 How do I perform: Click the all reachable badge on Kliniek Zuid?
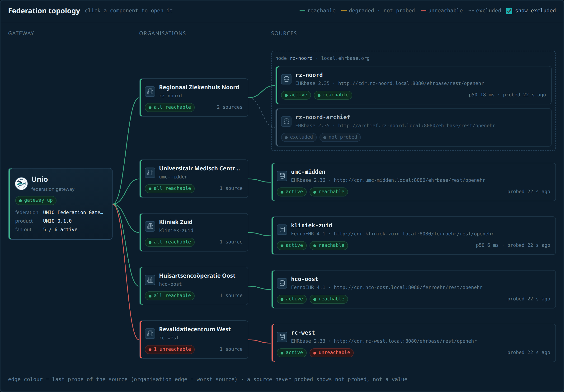(x=170, y=242)
